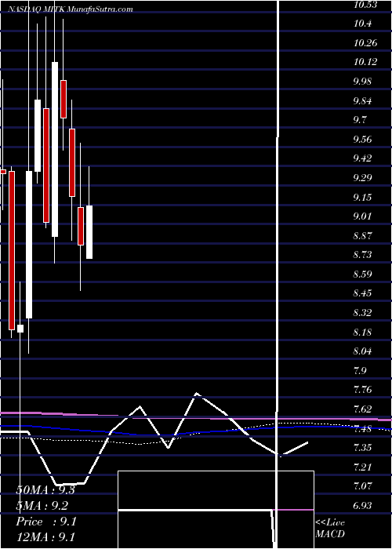Click the 8.45 price axis label

click(364, 293)
